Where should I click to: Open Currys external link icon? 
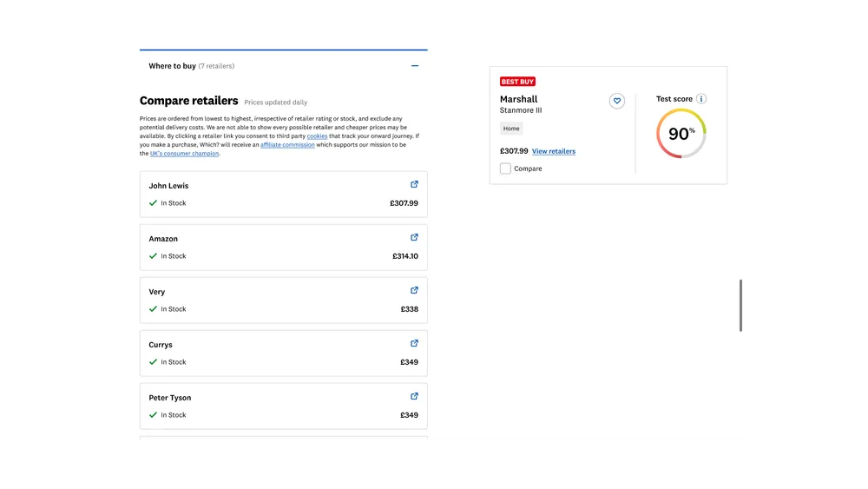[x=414, y=343]
